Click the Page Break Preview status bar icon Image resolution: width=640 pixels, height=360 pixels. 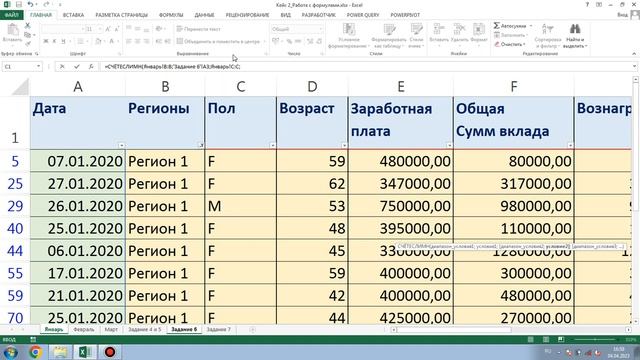[561, 339]
